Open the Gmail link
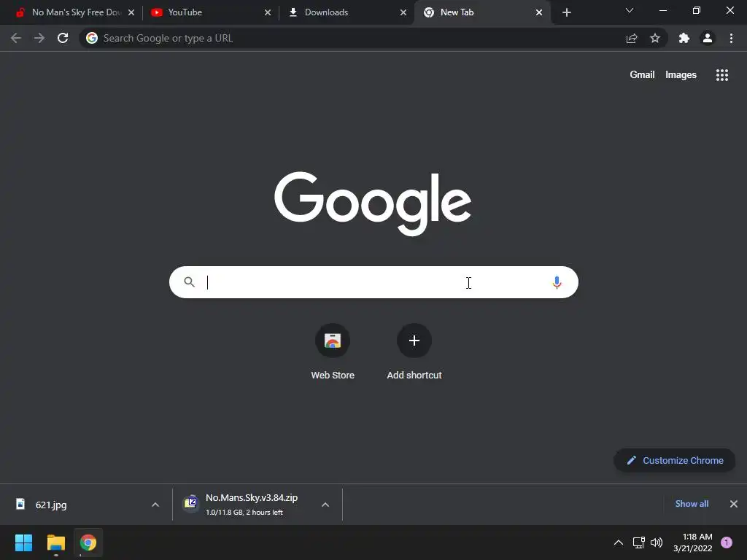 [x=642, y=75]
